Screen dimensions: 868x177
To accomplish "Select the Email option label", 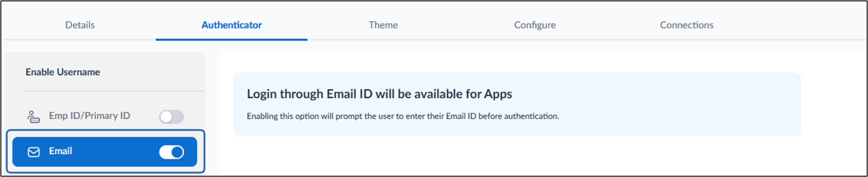I will pos(60,151).
